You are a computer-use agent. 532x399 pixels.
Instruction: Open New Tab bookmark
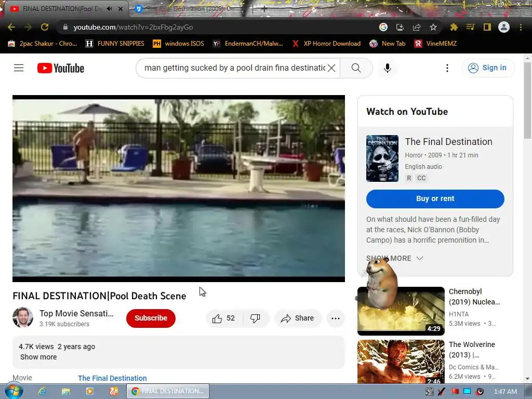click(x=388, y=44)
